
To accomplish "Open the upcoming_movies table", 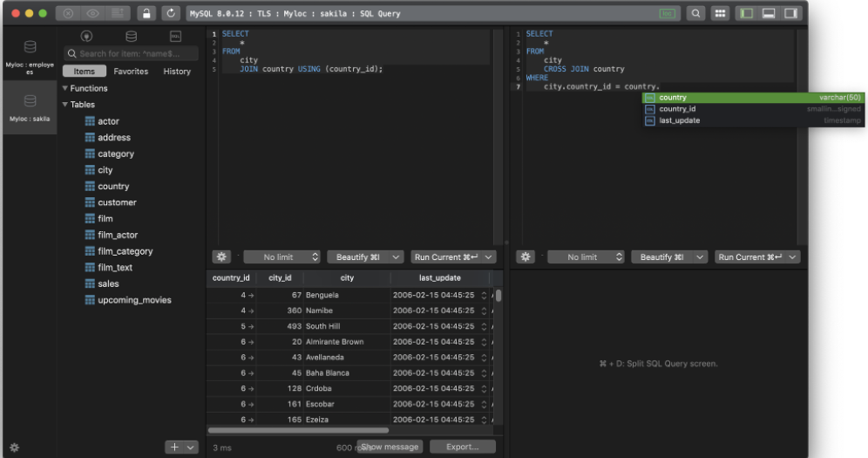I will pyautogui.click(x=128, y=299).
